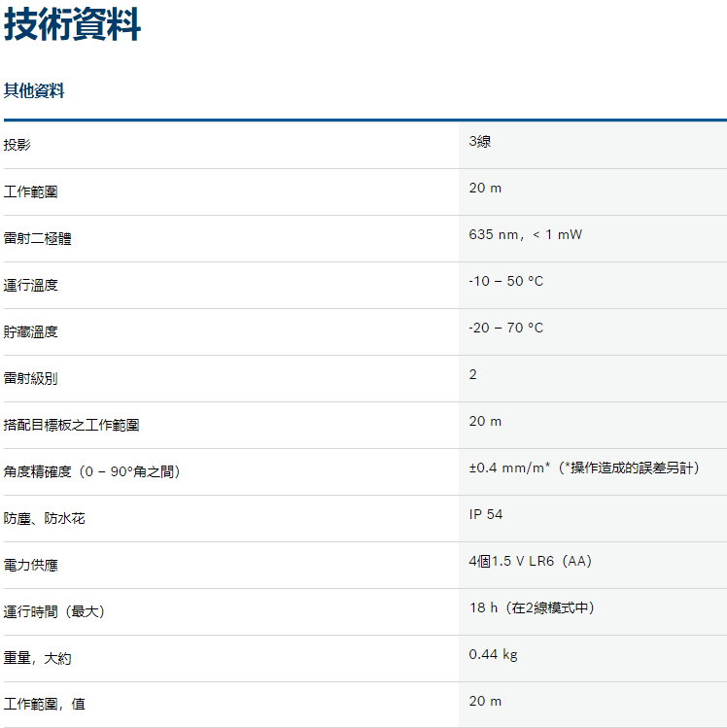The width and height of the screenshot is (727, 728).
Task: Select the -20 – 70 °C value
Action: tap(505, 329)
